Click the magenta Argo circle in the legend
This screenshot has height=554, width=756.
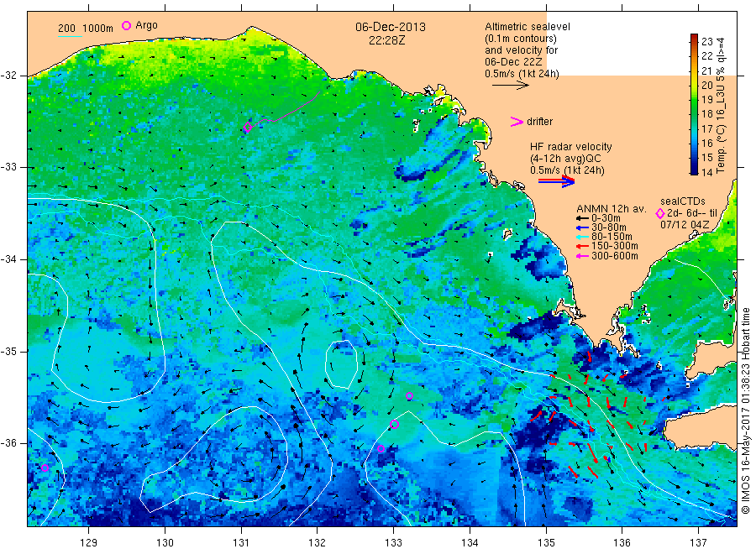pyautogui.click(x=126, y=25)
